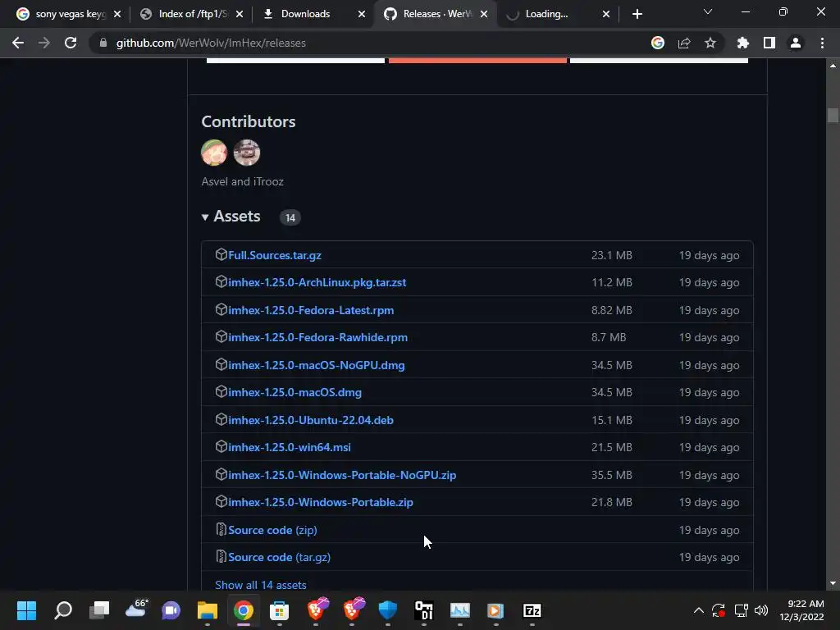Viewport: 840px width, 630px height.
Task: Open the Chrome extensions puzzle icon
Action: (742, 43)
